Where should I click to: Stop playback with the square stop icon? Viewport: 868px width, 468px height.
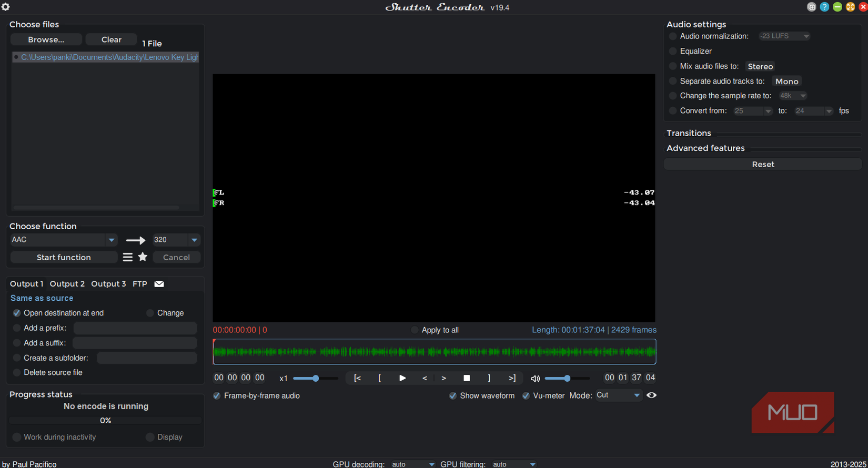pos(467,378)
